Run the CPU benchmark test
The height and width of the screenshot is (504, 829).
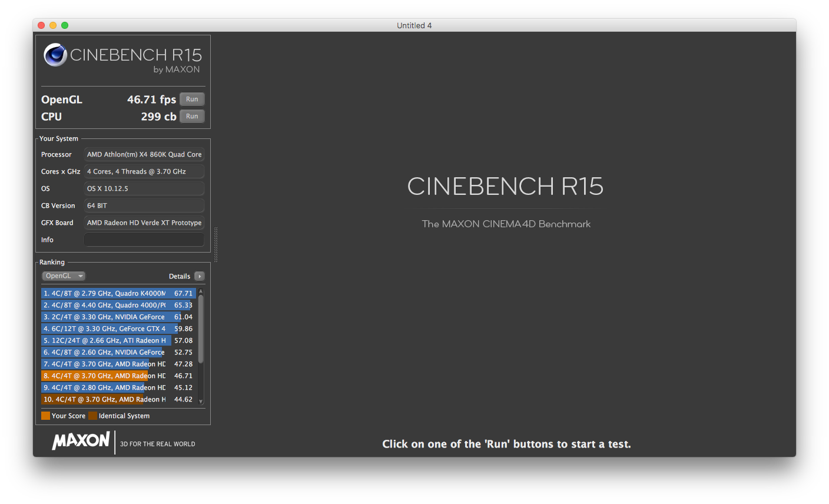click(192, 117)
